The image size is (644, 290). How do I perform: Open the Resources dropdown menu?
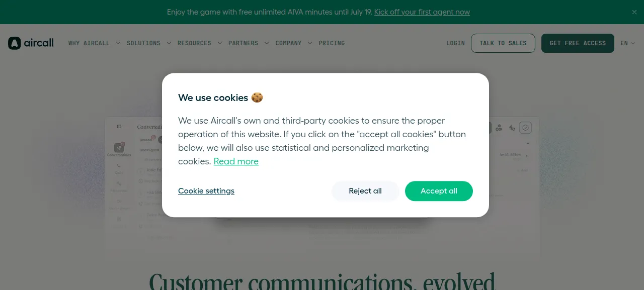point(200,43)
